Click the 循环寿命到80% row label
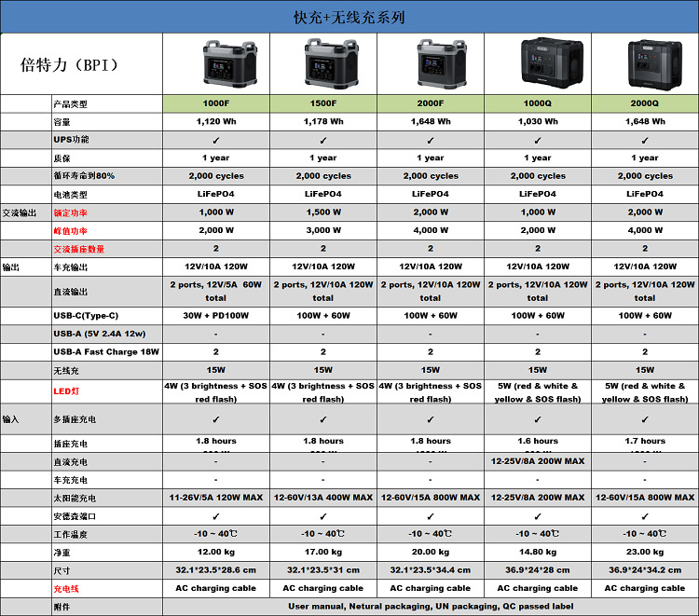Viewport: 699px width, 616px height. pyautogui.click(x=84, y=175)
